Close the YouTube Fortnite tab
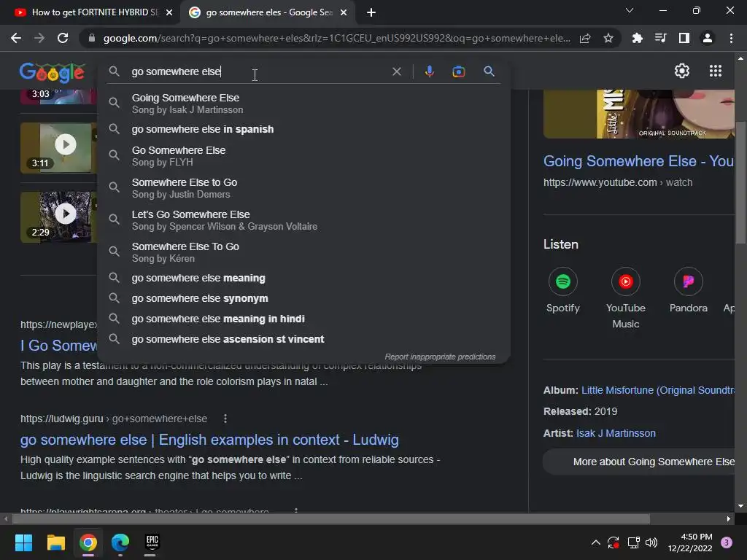The height and width of the screenshot is (560, 747). [169, 12]
